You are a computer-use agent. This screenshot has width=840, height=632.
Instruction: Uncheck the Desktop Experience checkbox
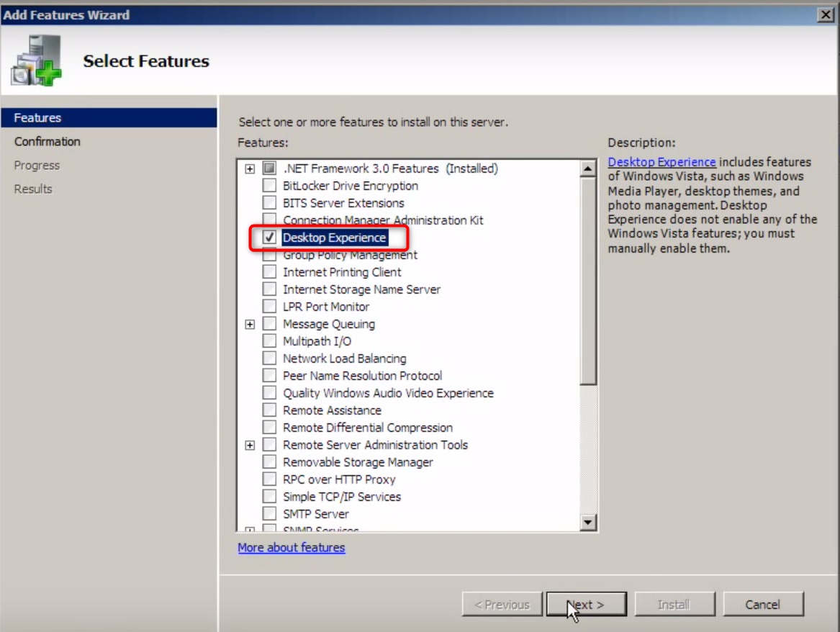click(x=270, y=238)
